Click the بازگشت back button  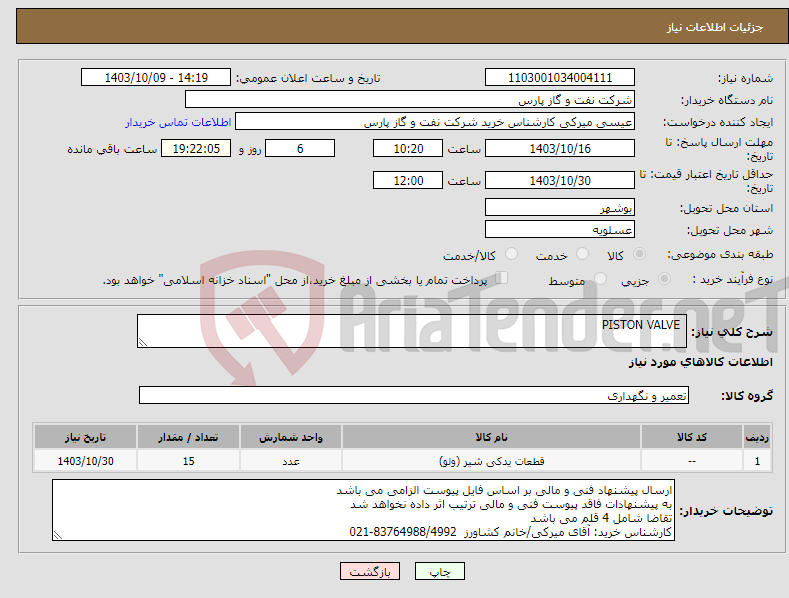click(370, 571)
